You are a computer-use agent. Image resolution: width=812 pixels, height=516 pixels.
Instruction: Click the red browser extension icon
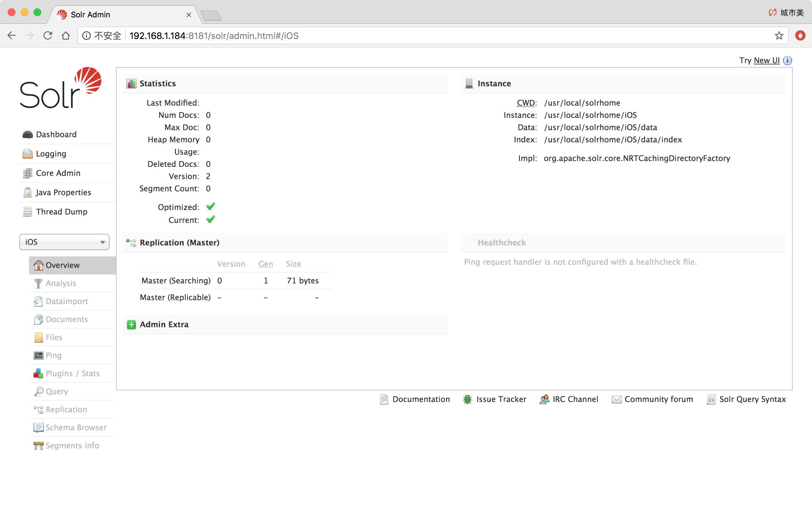point(800,35)
